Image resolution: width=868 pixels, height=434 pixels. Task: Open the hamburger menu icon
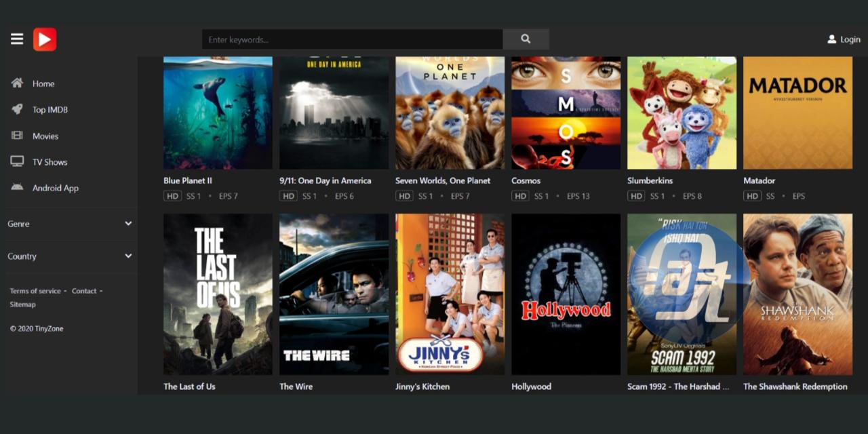tap(17, 39)
